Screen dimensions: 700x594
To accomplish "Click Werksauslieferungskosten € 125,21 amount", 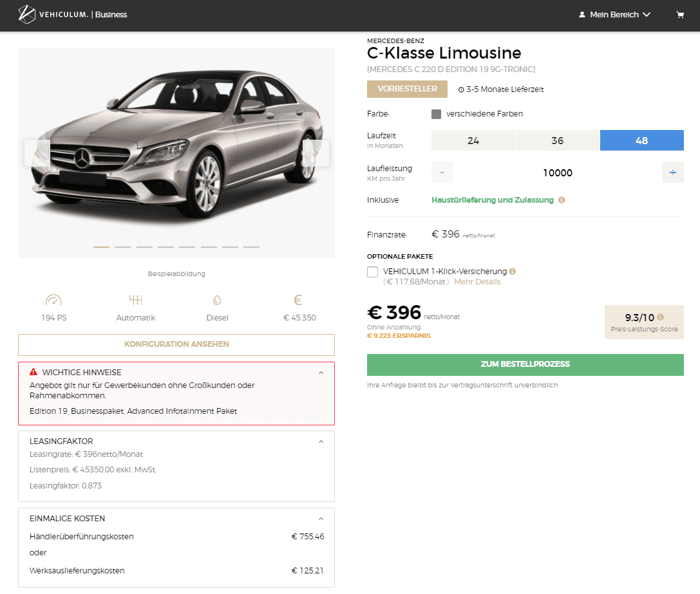I will pyautogui.click(x=308, y=570).
